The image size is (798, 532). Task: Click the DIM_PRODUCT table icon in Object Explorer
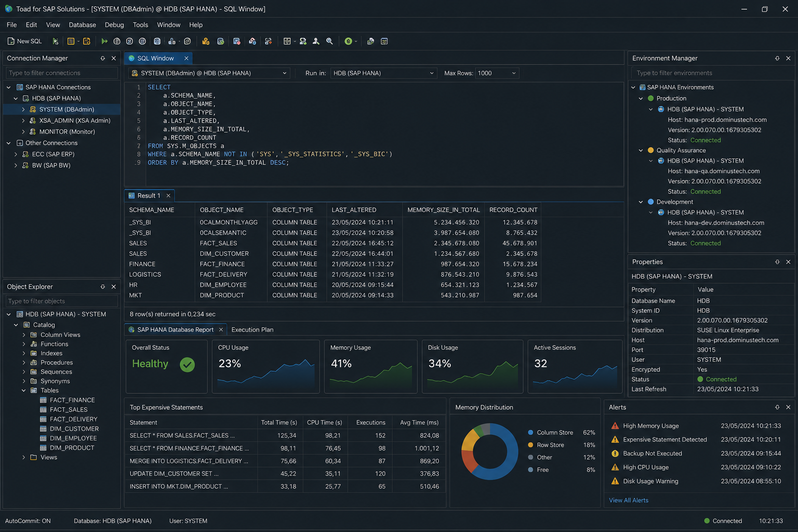tap(44, 448)
